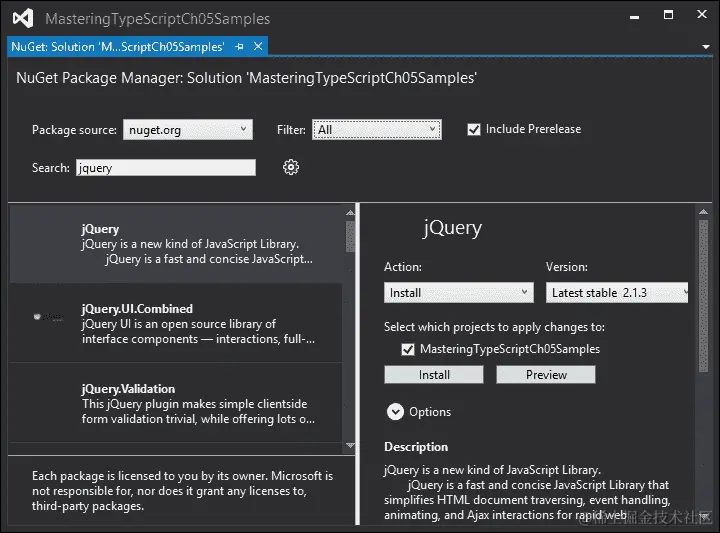Click the package list scrollbar thumb

pos(350,236)
